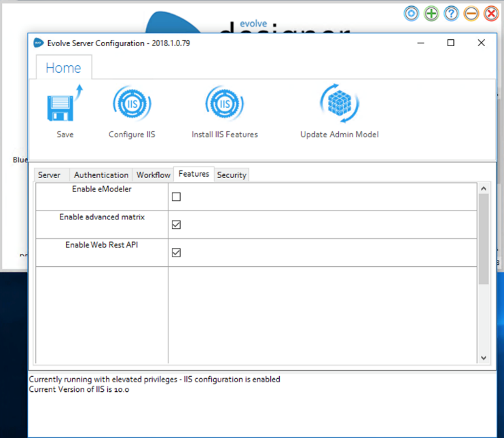Image resolution: width=504 pixels, height=438 pixels.
Task: Click the green plus icon
Action: coord(431,14)
